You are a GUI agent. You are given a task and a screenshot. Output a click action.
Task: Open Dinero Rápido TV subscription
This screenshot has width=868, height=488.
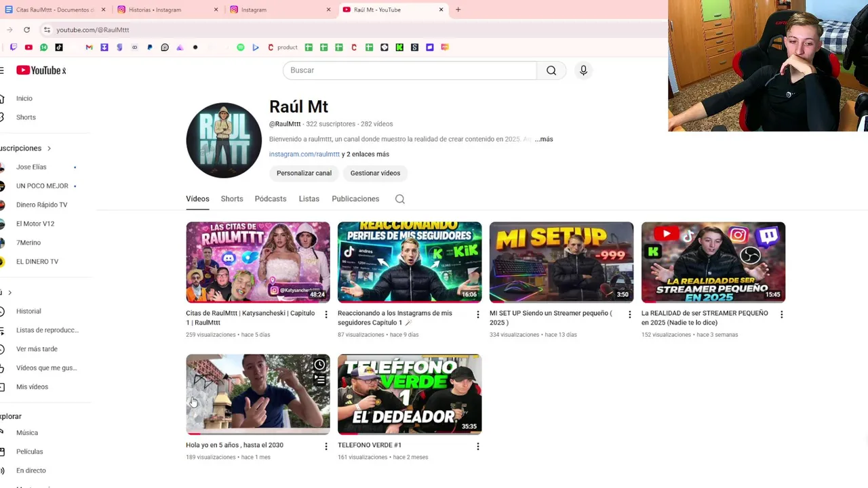coord(41,205)
